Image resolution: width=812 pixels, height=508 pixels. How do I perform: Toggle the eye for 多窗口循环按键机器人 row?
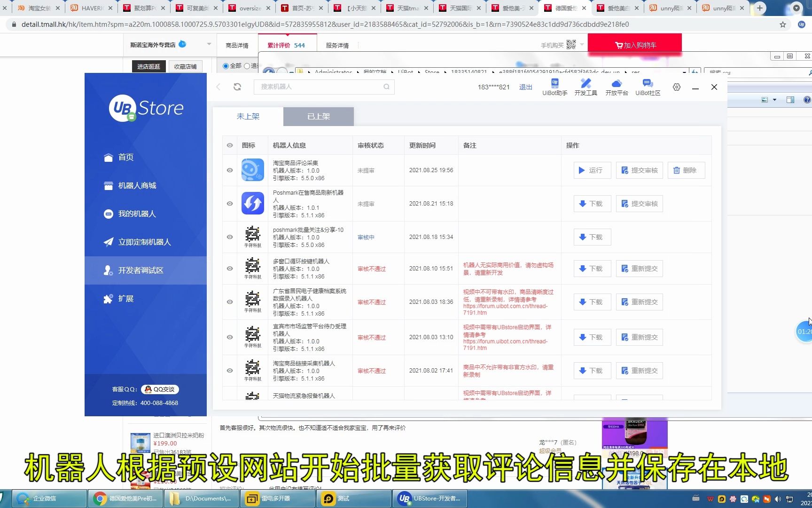point(230,269)
